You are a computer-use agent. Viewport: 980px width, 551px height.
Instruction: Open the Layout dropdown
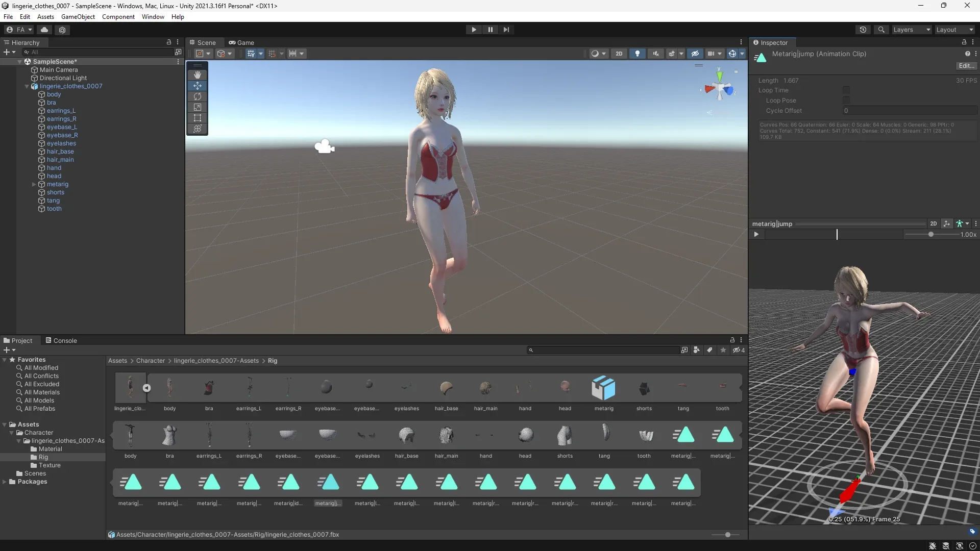coord(953,30)
